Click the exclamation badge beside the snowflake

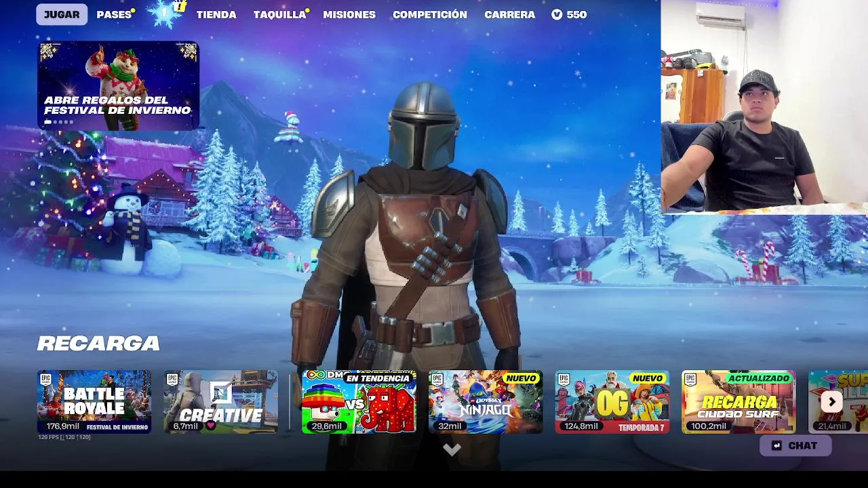(x=180, y=7)
